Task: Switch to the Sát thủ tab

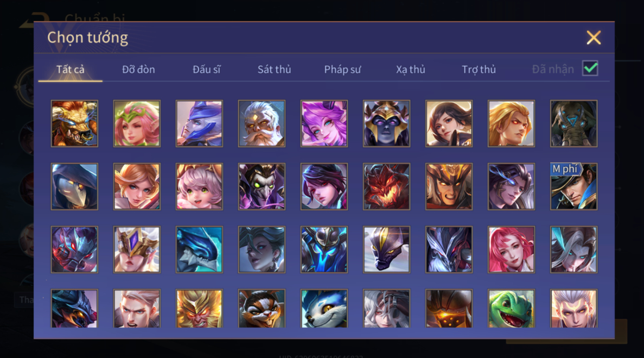Action: pyautogui.click(x=275, y=70)
